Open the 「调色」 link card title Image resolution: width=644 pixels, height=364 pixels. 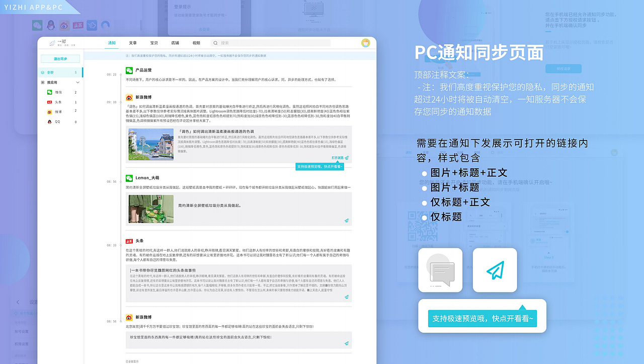click(216, 131)
